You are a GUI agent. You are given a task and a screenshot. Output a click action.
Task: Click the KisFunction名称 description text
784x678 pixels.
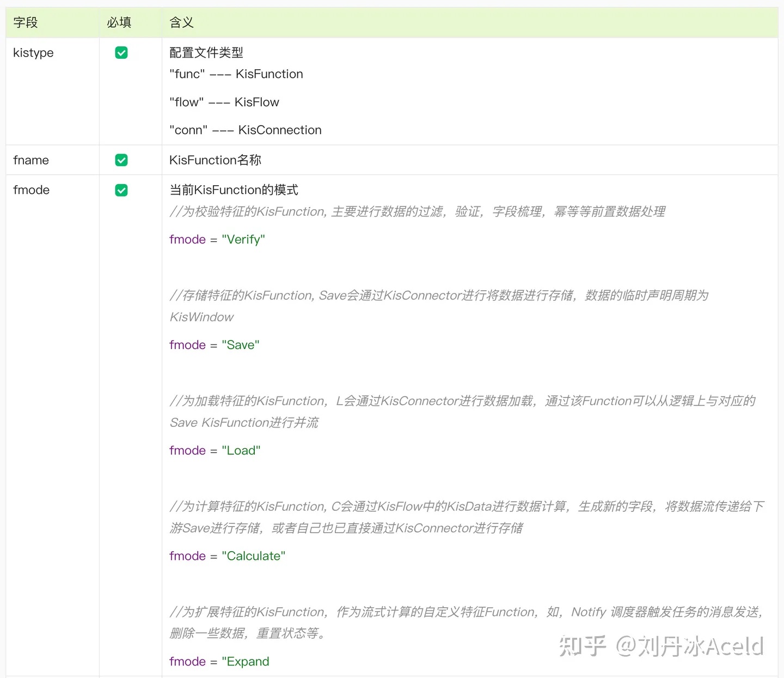tap(216, 160)
